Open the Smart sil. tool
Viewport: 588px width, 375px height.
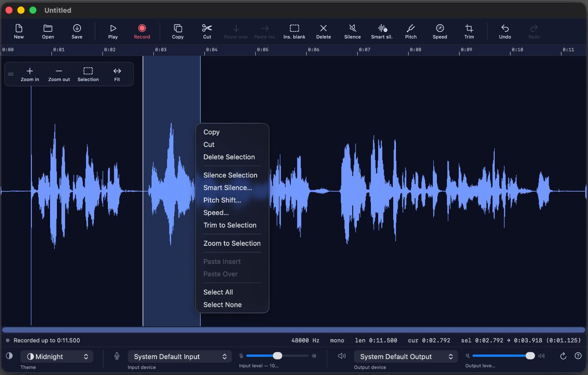tap(382, 31)
